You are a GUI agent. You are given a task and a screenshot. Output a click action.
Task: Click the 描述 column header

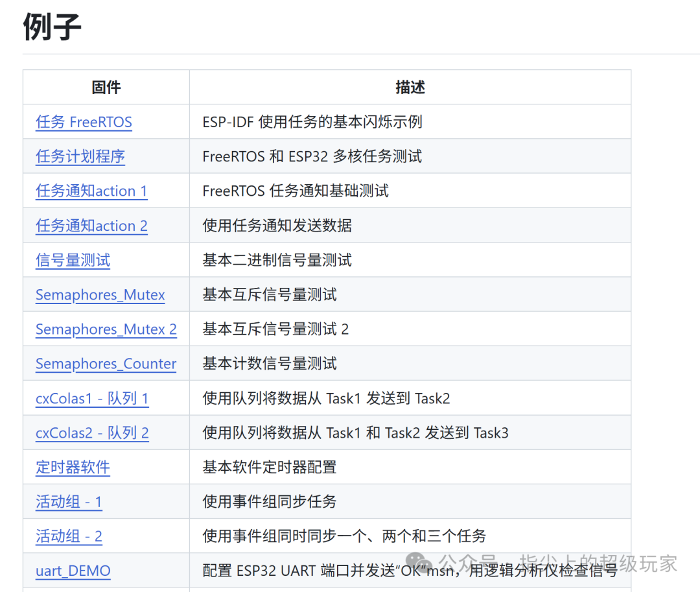coord(410,87)
